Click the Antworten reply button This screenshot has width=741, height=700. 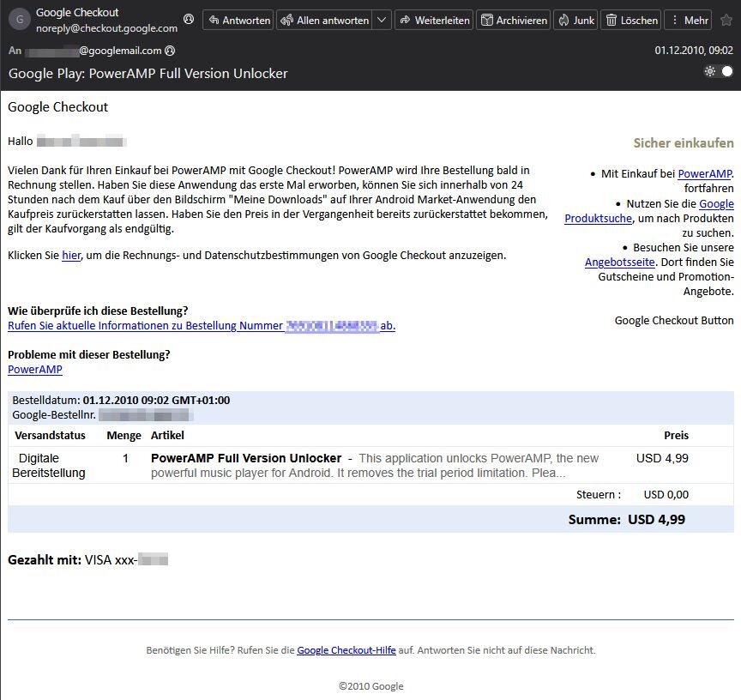pyautogui.click(x=239, y=20)
